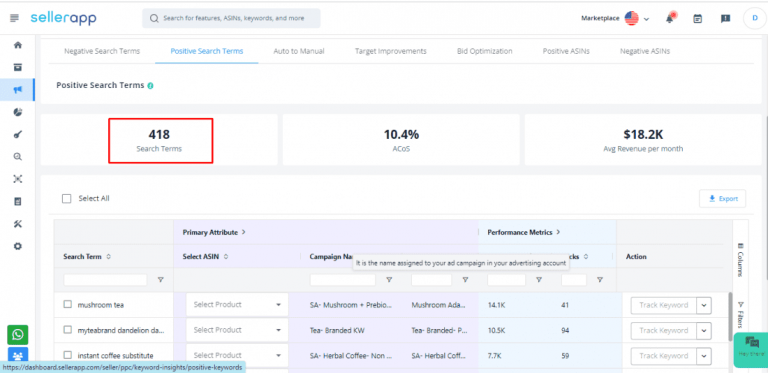The height and width of the screenshot is (373, 768).
Task: Open the blue community people button
Action: point(18,355)
